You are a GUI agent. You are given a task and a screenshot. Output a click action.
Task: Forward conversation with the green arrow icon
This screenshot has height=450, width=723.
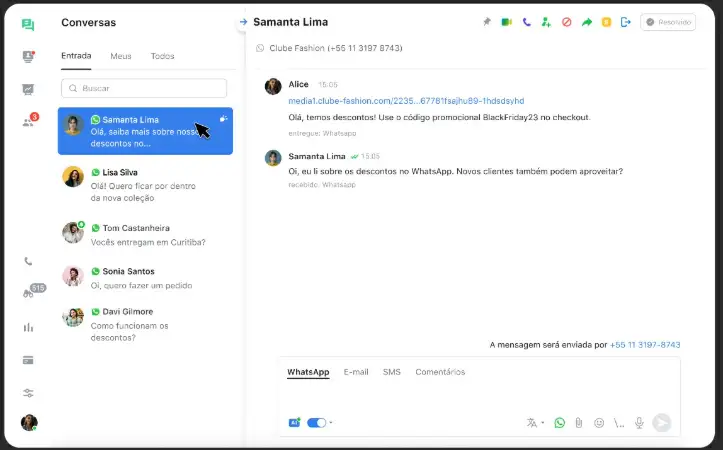click(x=587, y=22)
